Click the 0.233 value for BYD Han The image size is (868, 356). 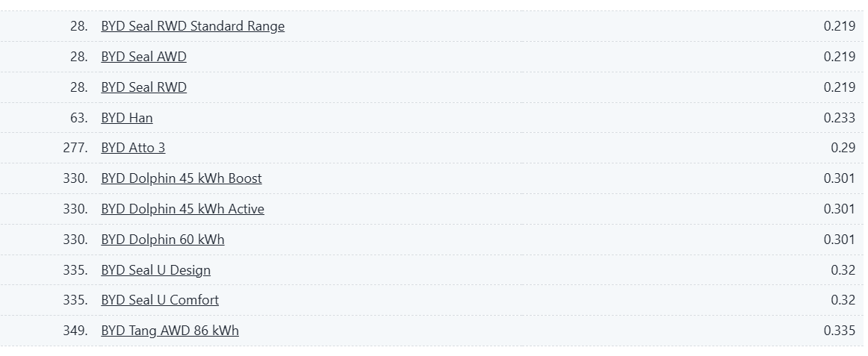tap(839, 117)
